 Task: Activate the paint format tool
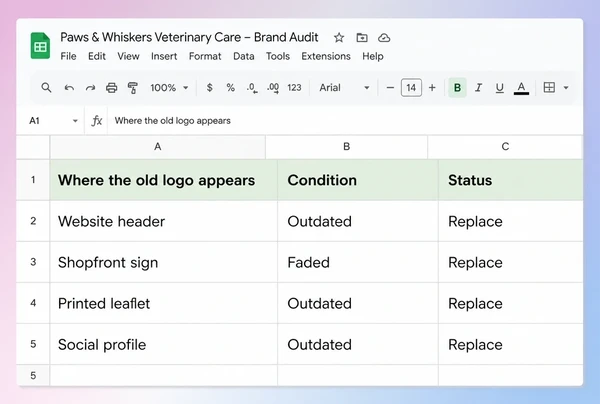tap(132, 88)
